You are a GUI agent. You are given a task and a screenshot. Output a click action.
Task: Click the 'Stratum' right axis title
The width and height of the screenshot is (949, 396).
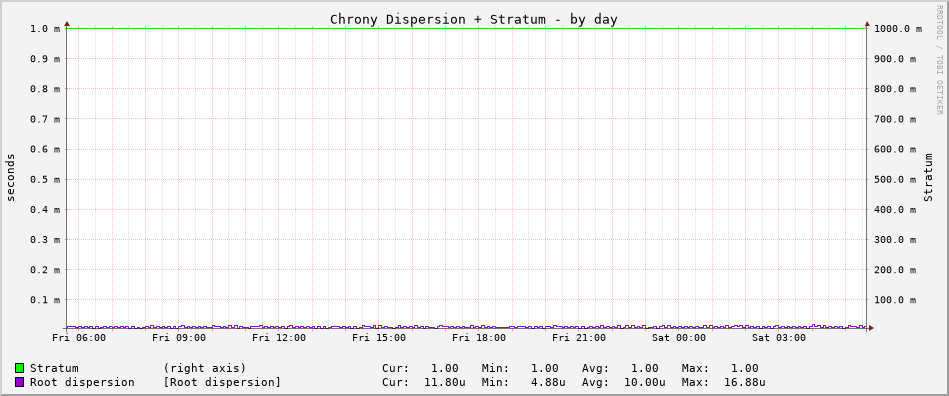[x=928, y=177]
